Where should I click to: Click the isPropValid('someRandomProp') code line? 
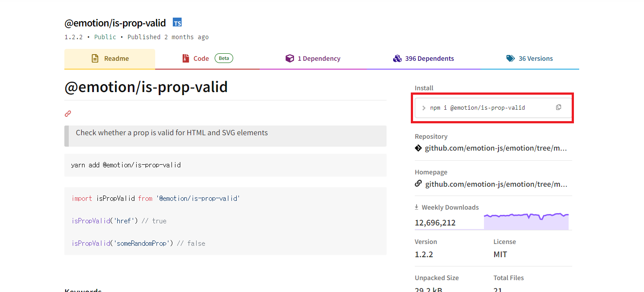point(138,244)
